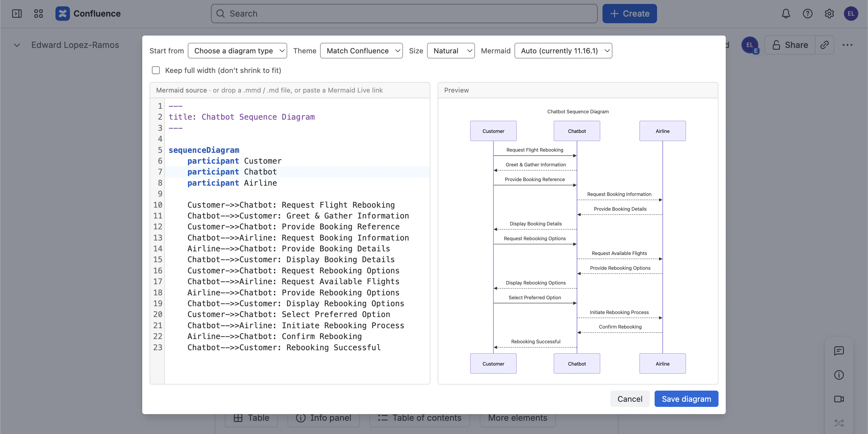Viewport: 868px width, 434px height.
Task: Click the 'Chatbot Sequence Diagram' preview title
Action: tap(577, 112)
